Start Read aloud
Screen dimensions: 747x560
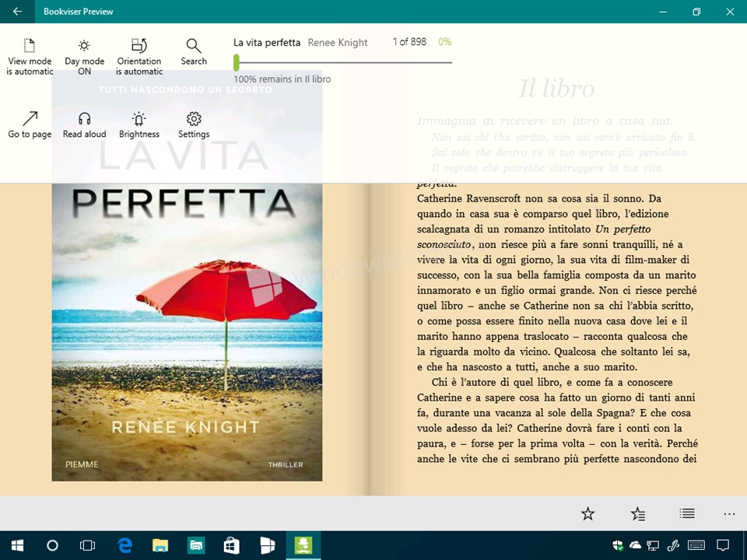pyautogui.click(x=84, y=124)
